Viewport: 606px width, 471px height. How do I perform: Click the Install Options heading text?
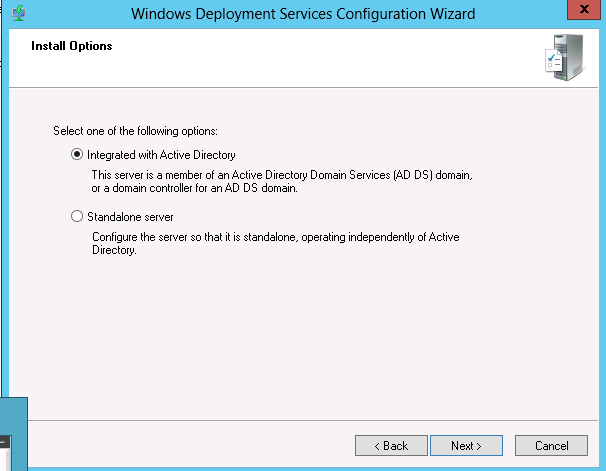pos(71,46)
